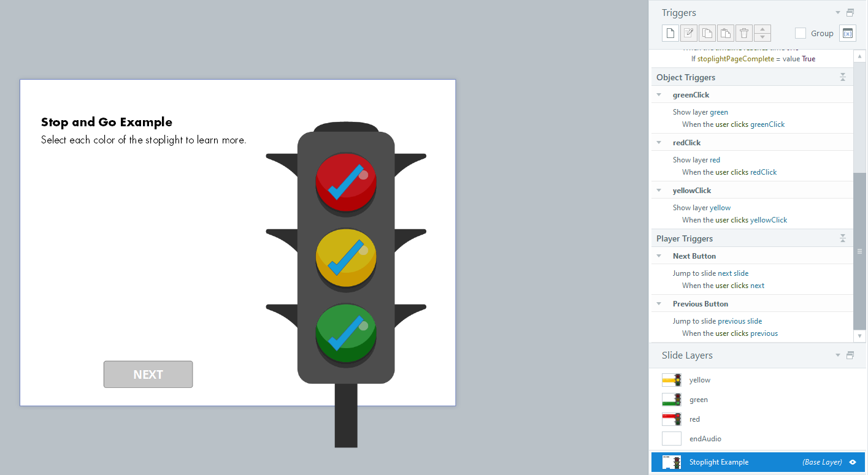Toggle visibility of the Stoplight Example base layer
The image size is (868, 475).
coord(853,462)
